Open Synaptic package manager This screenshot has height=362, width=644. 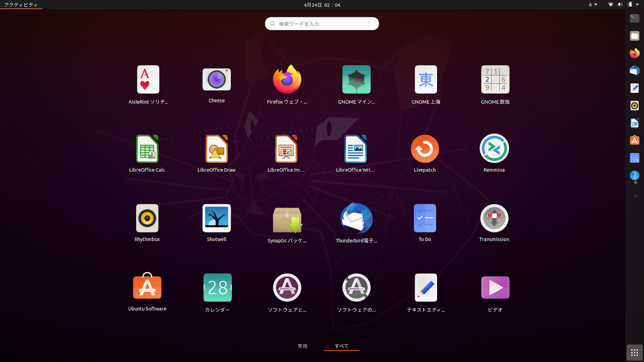pyautogui.click(x=287, y=220)
